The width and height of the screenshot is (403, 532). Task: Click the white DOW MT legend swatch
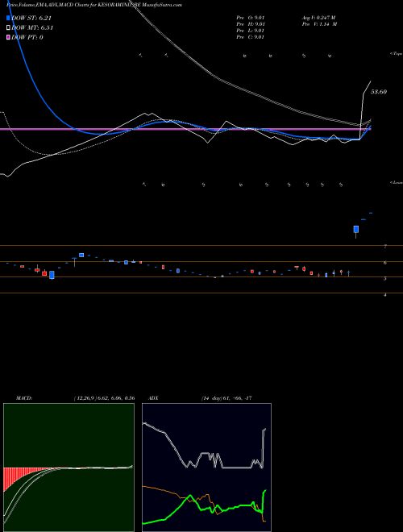[9, 28]
